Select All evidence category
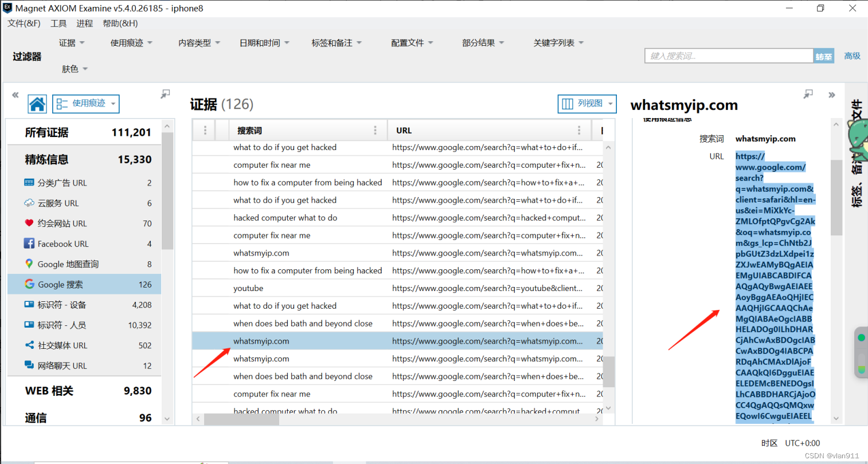Viewport: 868px width, 464px height. [84, 132]
